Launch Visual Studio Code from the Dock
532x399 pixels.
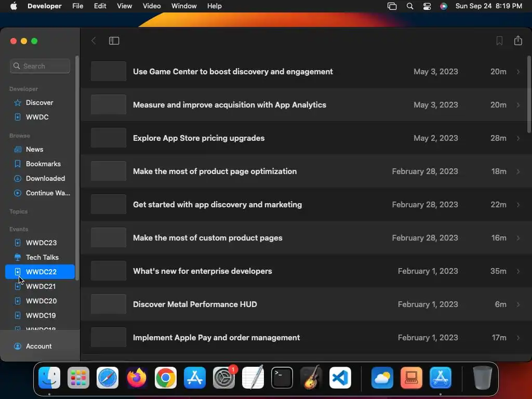tap(340, 378)
